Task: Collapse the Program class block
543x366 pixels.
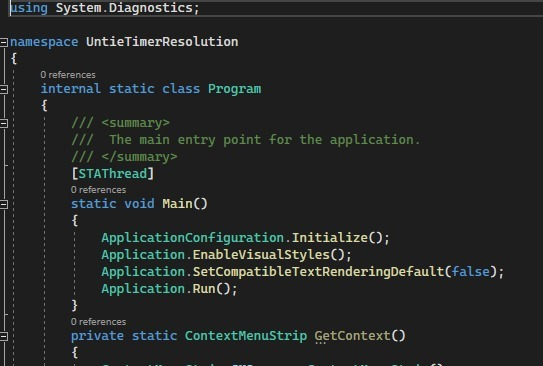Action: tap(4, 90)
